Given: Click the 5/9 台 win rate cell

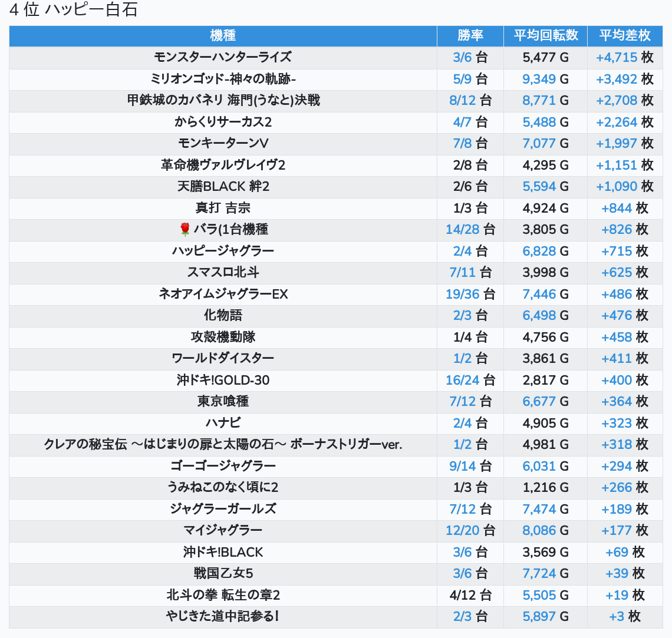Looking at the screenshot, I should [x=470, y=79].
